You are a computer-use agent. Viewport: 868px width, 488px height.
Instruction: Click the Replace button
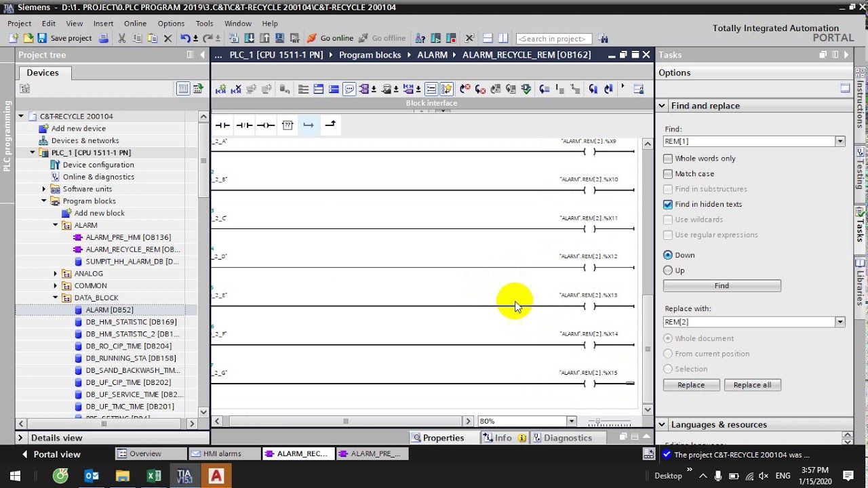(691, 385)
